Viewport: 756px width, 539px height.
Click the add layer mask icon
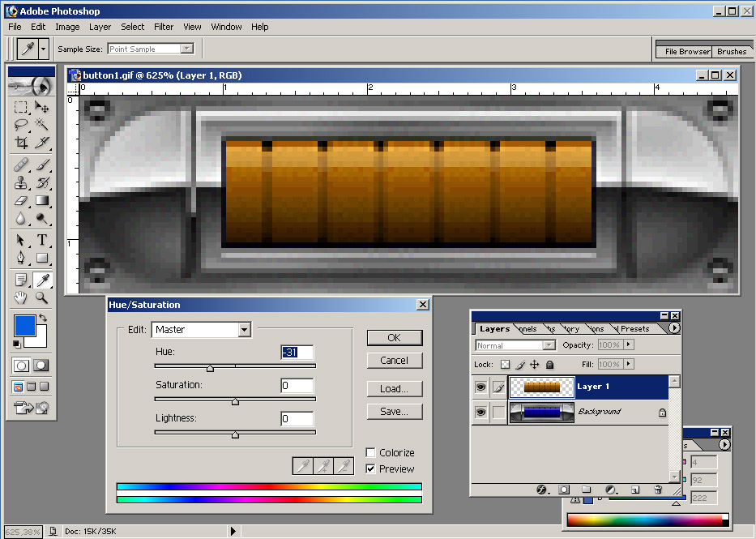coord(564,490)
